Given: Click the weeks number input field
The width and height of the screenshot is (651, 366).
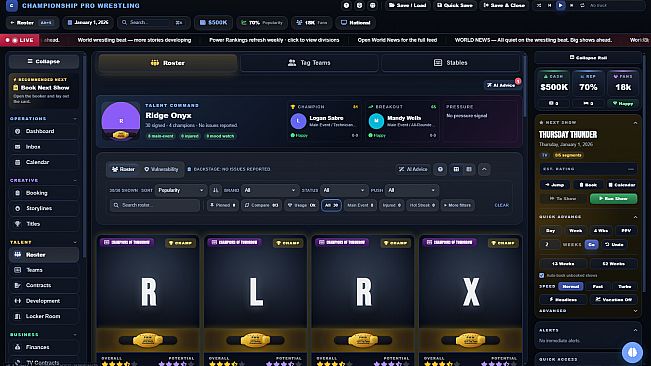Looking at the screenshot, I should (x=549, y=244).
